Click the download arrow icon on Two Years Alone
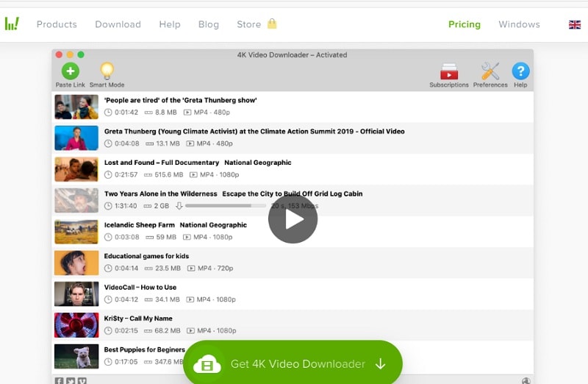588x384 pixels. [179, 206]
